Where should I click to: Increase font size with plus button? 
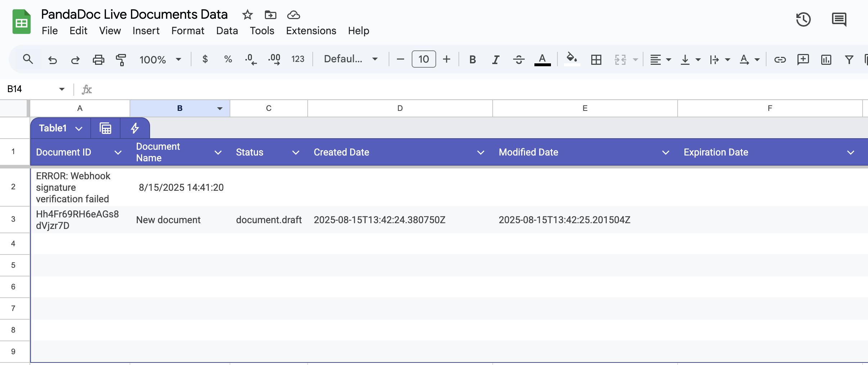447,59
